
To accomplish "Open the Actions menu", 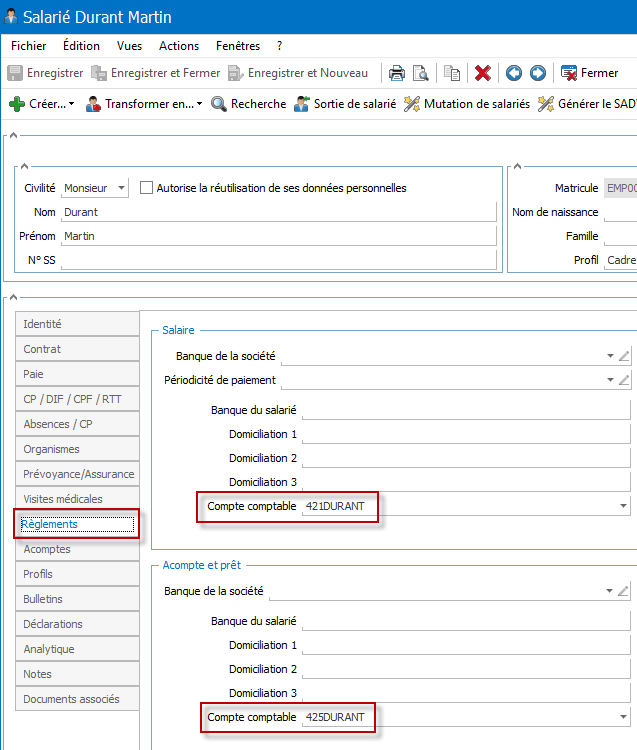I will tap(179, 46).
